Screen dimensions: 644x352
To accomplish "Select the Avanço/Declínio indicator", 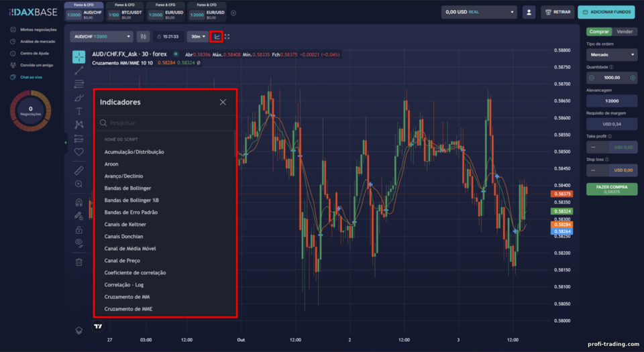I will [x=123, y=176].
